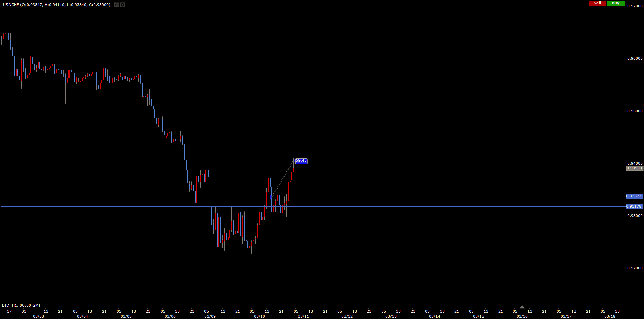Select the 0.93377 price level tag
The height and width of the screenshot is (319, 644).
(634, 196)
